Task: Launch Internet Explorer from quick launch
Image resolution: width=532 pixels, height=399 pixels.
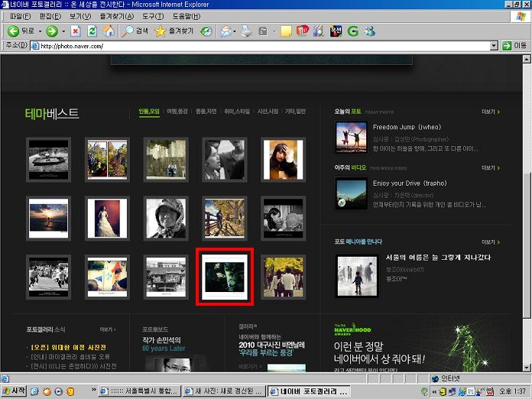Action: (34, 391)
